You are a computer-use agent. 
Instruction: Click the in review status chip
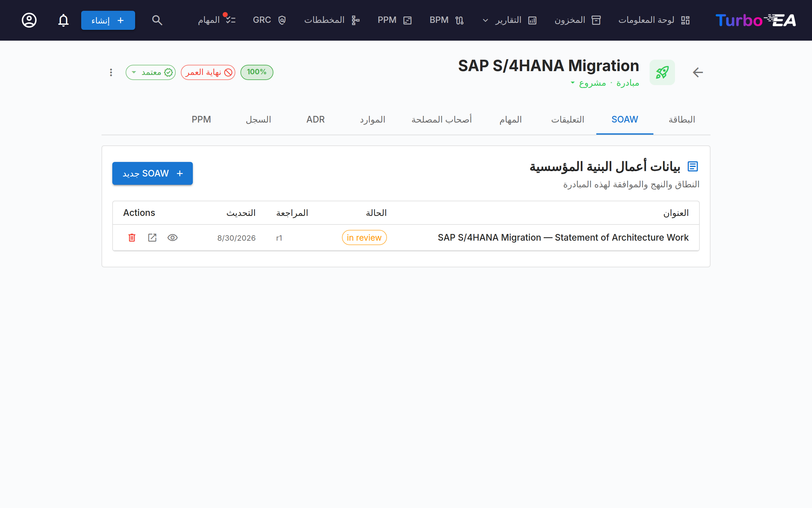click(364, 237)
